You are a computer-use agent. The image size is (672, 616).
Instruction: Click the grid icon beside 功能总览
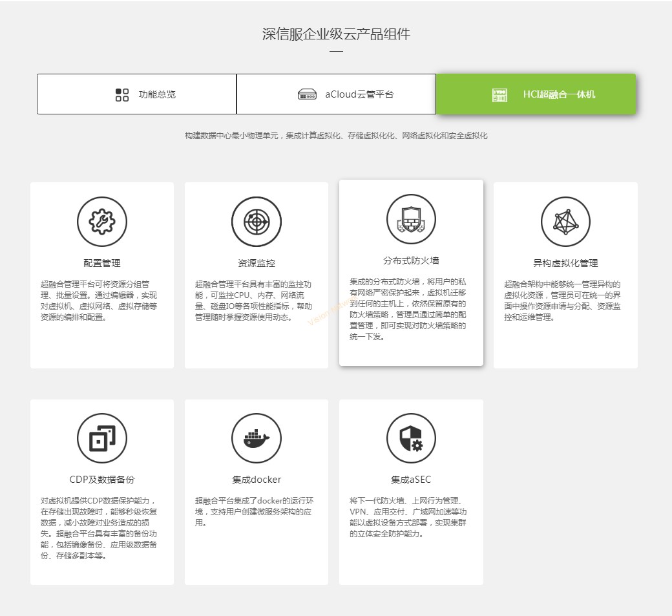pyautogui.click(x=121, y=94)
